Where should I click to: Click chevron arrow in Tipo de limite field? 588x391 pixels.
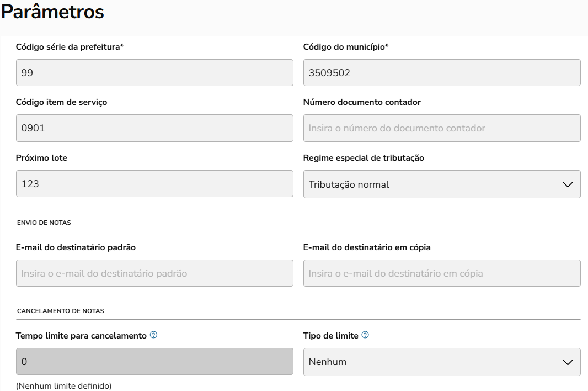point(568,362)
